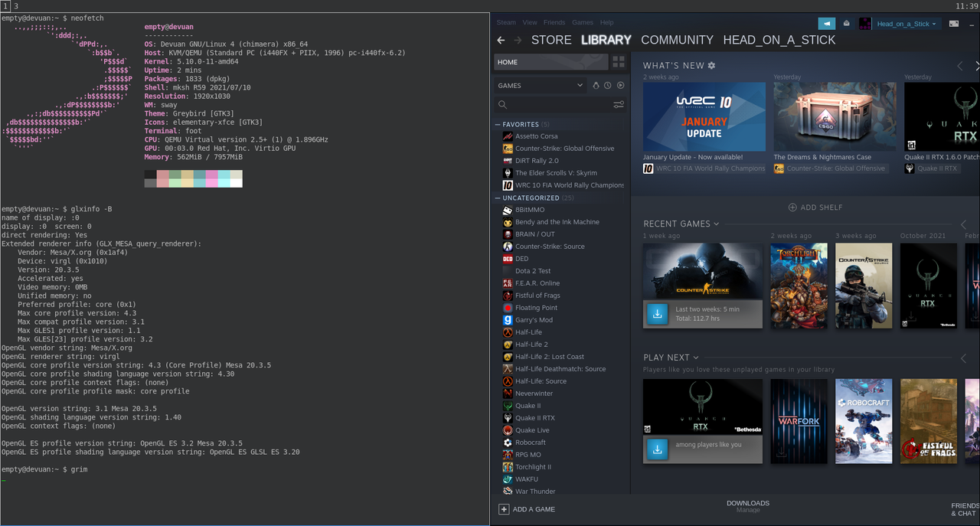The width and height of the screenshot is (980, 526).
Task: Open Counter-Strike: Global Offensive link under Nightmares Case
Action: pos(830,168)
